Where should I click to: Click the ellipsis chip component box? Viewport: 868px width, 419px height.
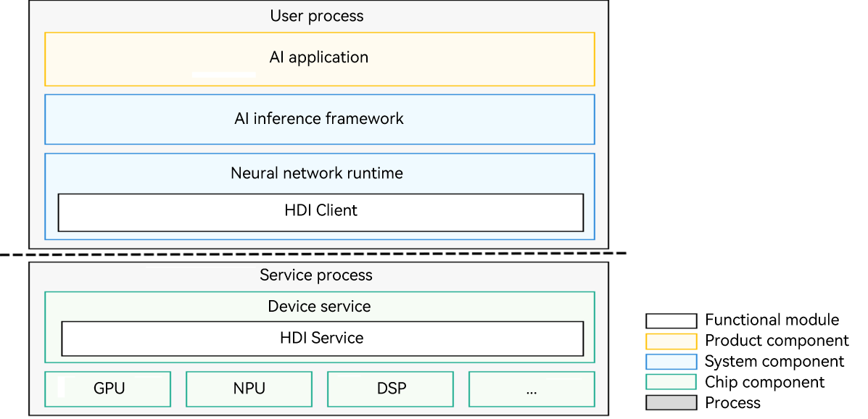coord(532,389)
